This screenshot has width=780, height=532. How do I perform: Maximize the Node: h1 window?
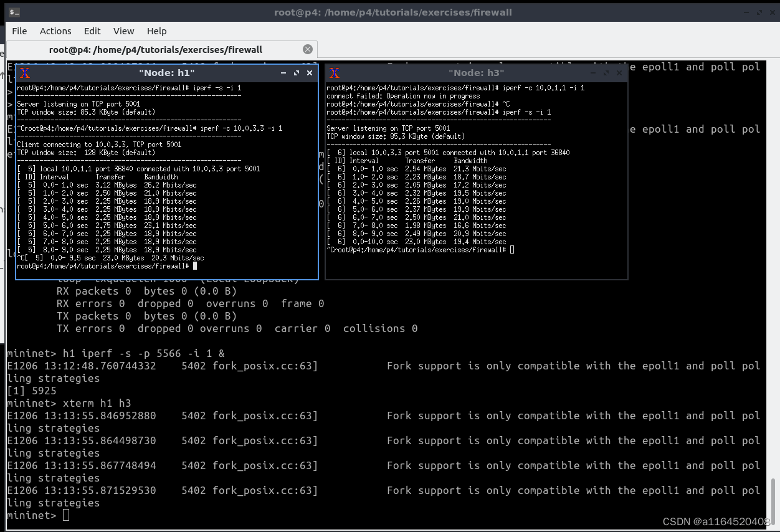pos(297,73)
